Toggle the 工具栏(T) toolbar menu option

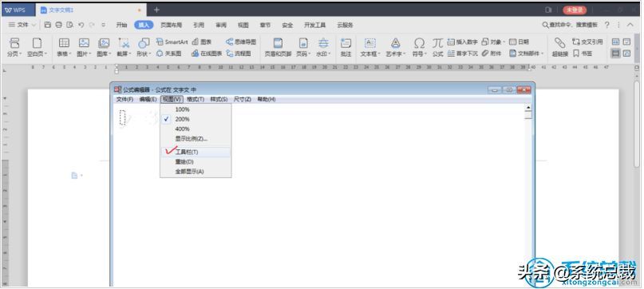[196, 152]
